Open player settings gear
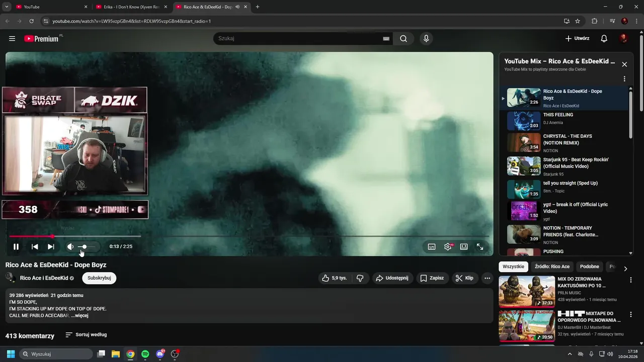The height and width of the screenshot is (362, 644). 448,247
